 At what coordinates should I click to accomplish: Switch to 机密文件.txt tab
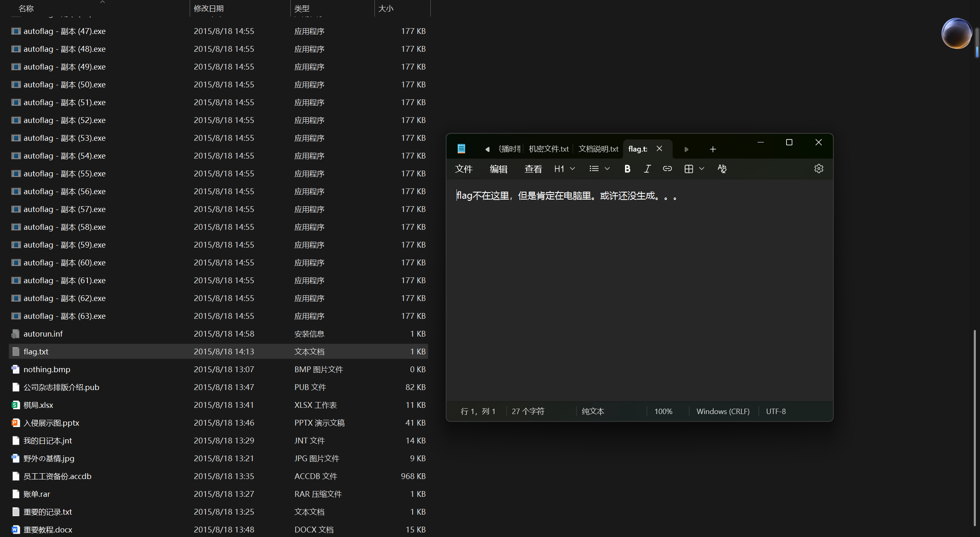coord(548,149)
